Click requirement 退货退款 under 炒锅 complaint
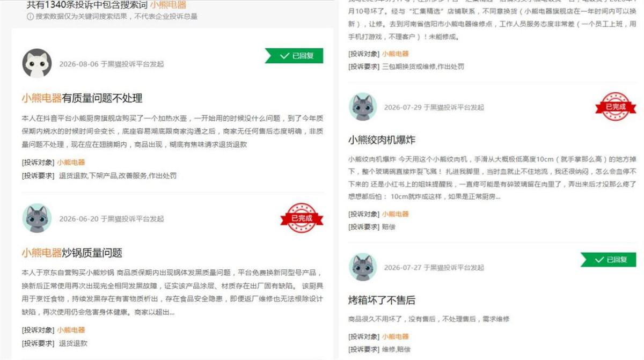 (73, 343)
